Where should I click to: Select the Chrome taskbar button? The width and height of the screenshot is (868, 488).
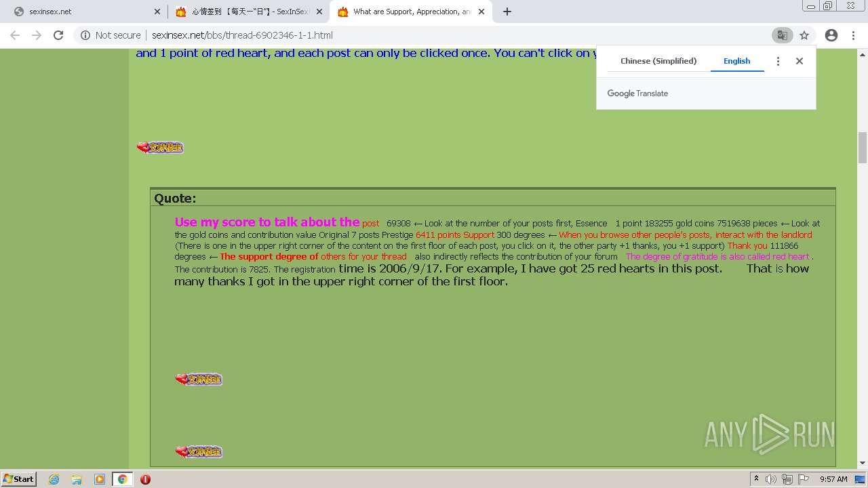pyautogui.click(x=122, y=479)
